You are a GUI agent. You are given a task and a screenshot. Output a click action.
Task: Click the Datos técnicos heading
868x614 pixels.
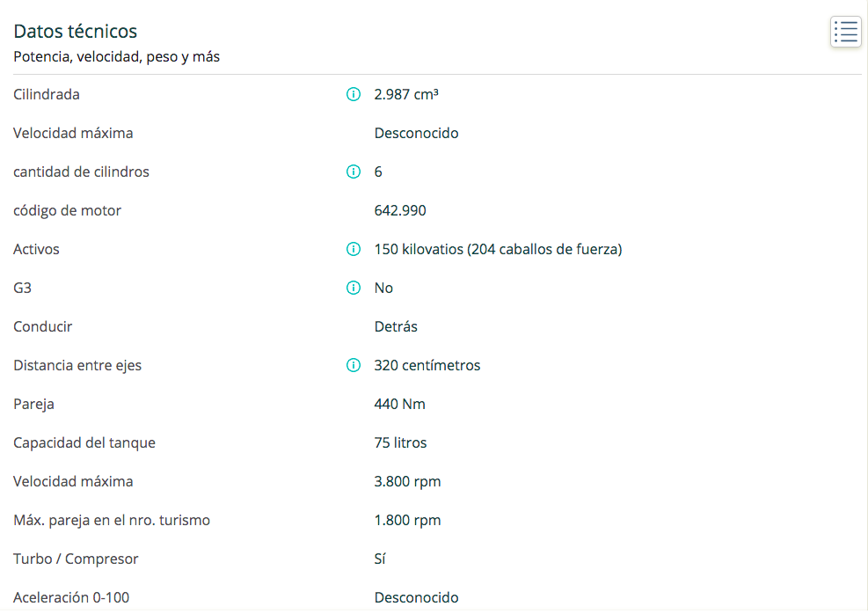point(76,32)
